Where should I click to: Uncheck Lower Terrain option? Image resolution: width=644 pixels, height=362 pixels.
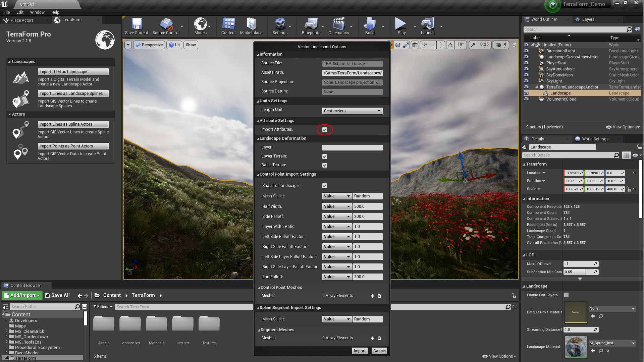point(325,157)
